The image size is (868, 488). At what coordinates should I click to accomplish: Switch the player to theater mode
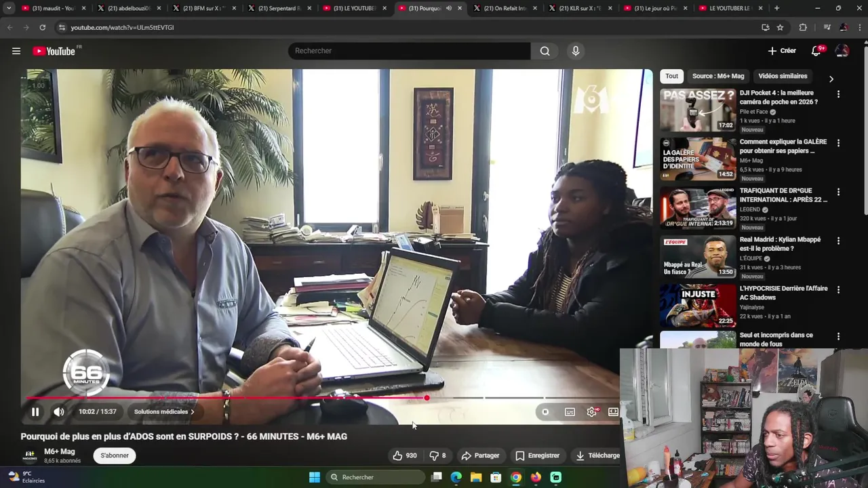(613, 411)
